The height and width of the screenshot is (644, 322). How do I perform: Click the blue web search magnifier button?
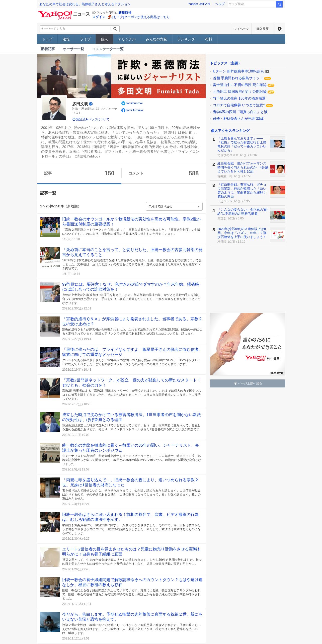pyautogui.click(x=279, y=4)
